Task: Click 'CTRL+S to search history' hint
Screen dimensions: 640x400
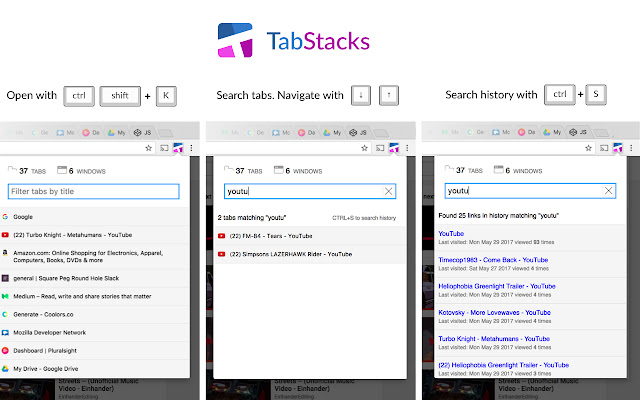Action: click(364, 218)
